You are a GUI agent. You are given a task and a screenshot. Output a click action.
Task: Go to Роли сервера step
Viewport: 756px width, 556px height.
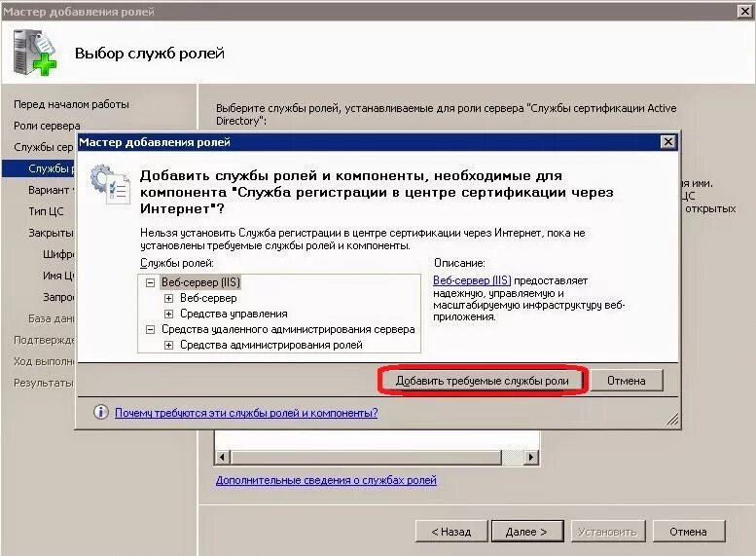47,126
